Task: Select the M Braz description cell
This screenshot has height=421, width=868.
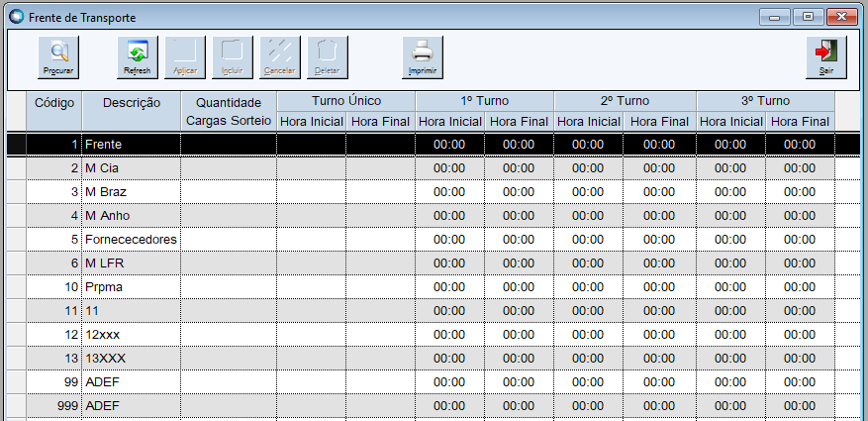Action: coord(132,192)
